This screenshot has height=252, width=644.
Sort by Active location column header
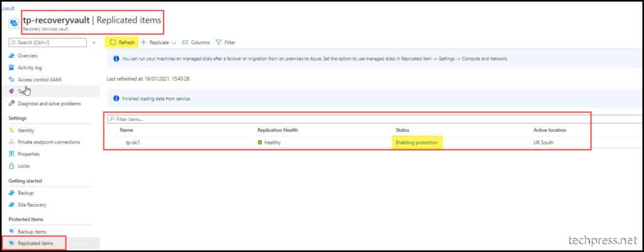click(x=550, y=130)
